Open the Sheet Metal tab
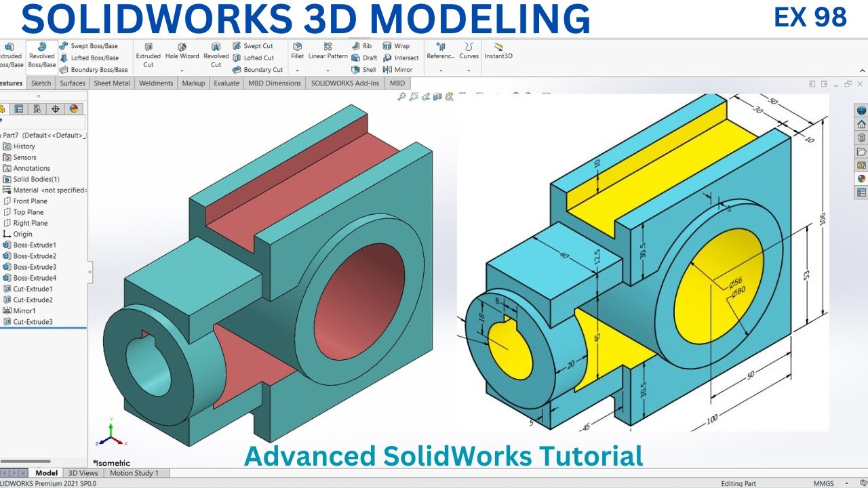 112,83
